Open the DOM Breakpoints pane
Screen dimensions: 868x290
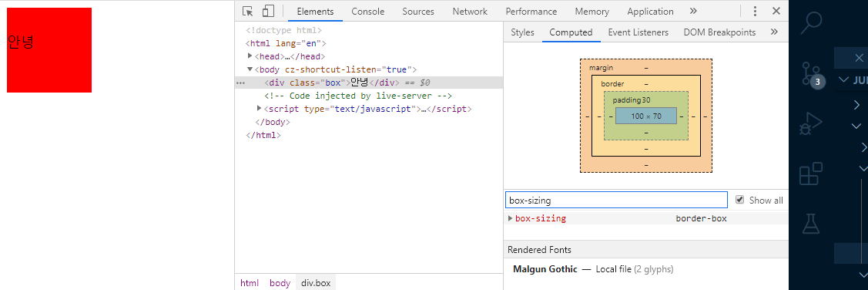pyautogui.click(x=719, y=32)
